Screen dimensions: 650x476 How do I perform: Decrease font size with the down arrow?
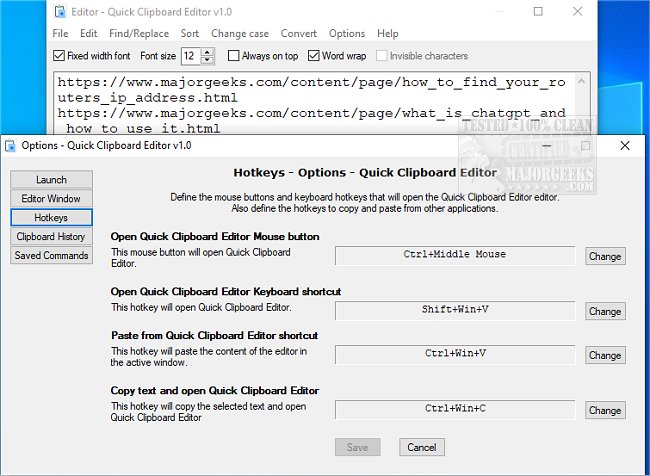tap(207, 60)
